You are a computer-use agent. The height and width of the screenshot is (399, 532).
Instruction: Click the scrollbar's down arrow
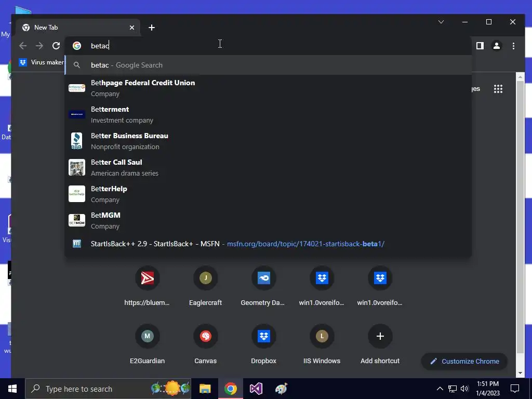[x=520, y=373]
